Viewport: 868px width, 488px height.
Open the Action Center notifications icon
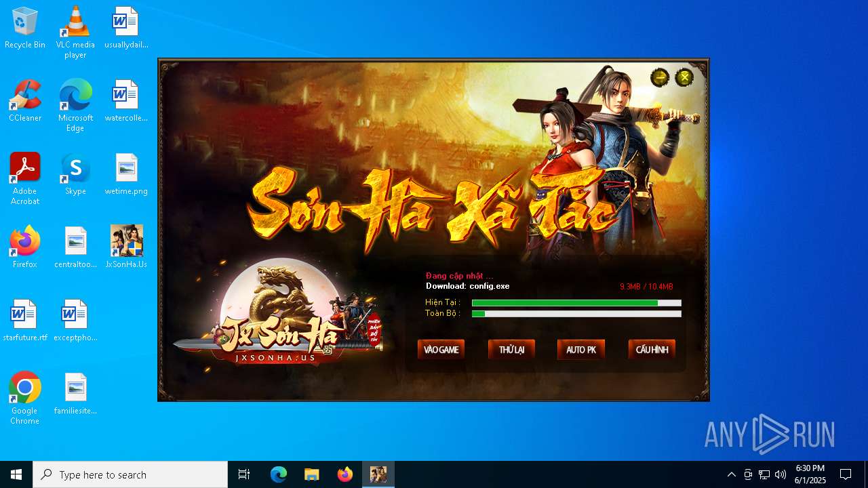tap(846, 474)
